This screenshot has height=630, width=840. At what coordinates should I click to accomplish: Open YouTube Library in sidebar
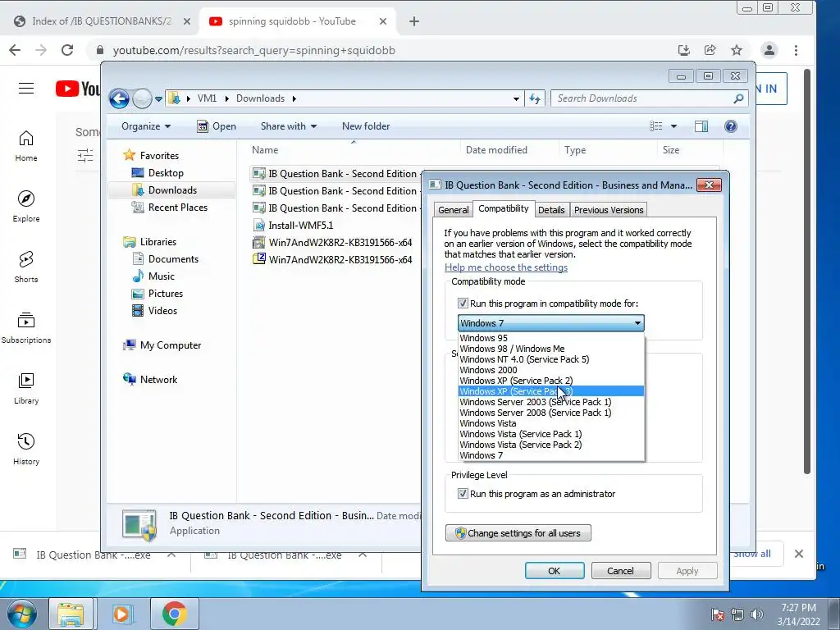[26, 388]
